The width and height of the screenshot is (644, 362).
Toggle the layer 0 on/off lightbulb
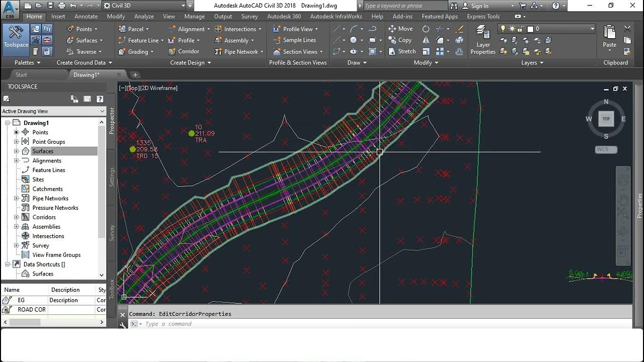502,29
